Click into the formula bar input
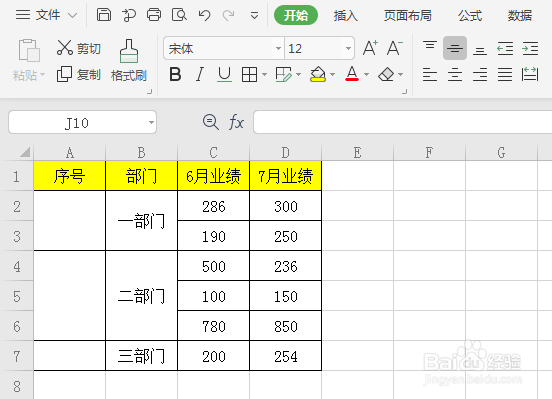Image resolution: width=552 pixels, height=399 pixels. tap(402, 122)
